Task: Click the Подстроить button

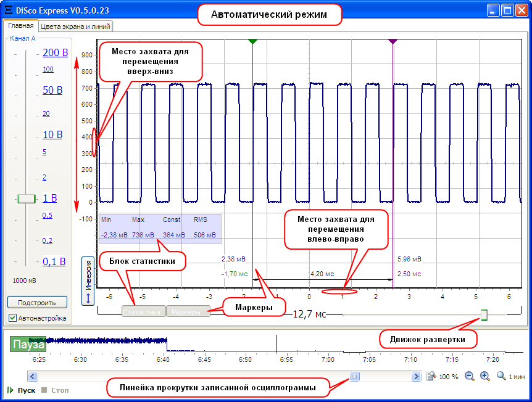Action: point(37,303)
